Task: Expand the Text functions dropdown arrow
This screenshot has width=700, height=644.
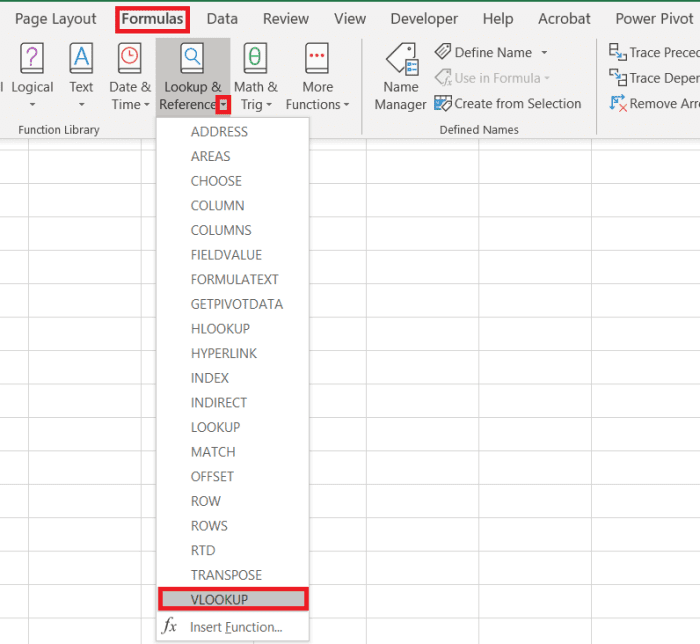Action: click(x=81, y=105)
